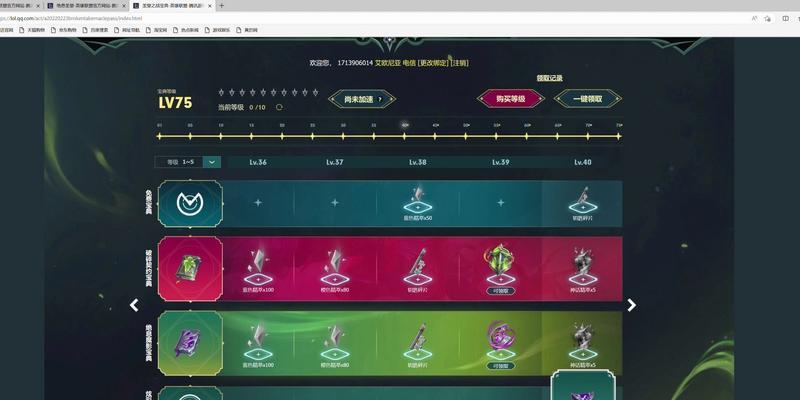The image size is (800, 400).
Task: Click the first level 01 marker on progress line
Action: [159, 136]
